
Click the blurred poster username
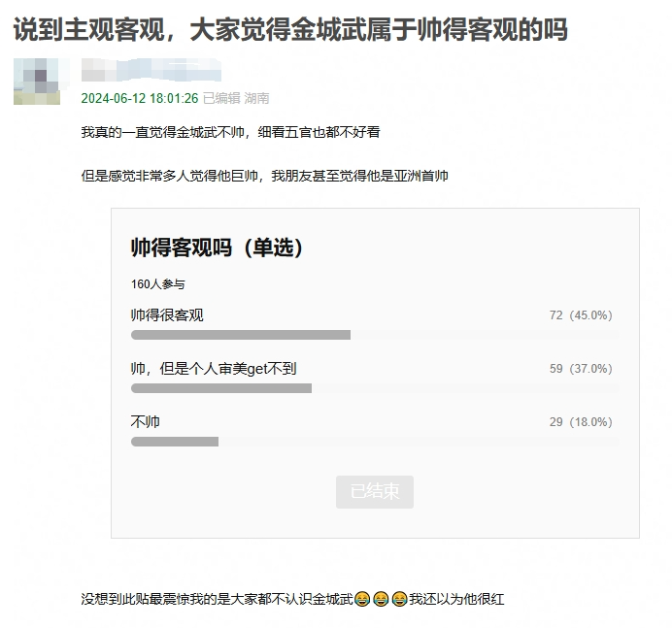151,70
